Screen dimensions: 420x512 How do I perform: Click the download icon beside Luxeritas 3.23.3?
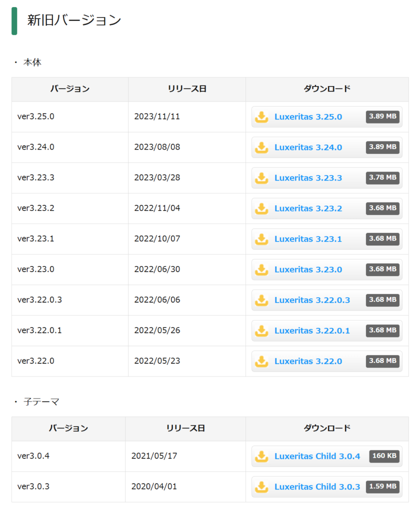(261, 178)
